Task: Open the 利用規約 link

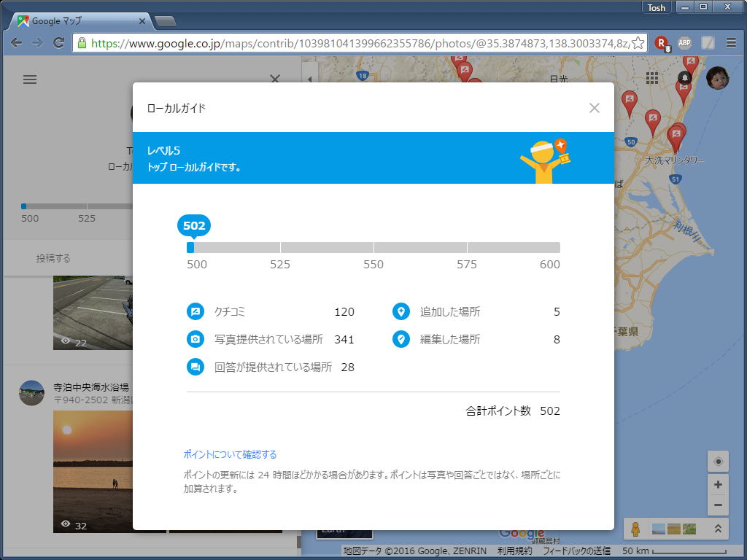Action: coord(514,551)
